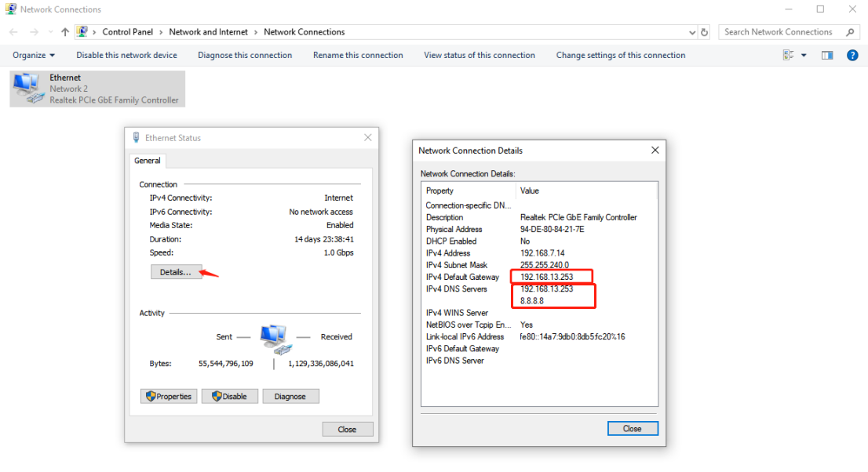Screen dimensions: 868x472
Task: Switch to the General tab in Ethernet Status
Action: click(148, 161)
